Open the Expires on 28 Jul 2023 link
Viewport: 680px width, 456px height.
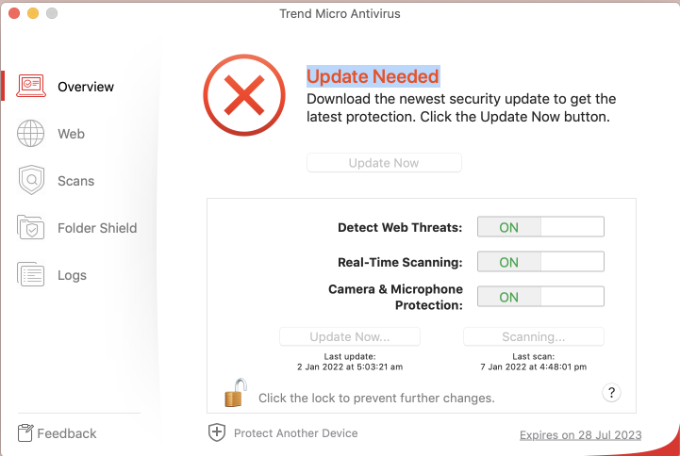(x=580, y=435)
